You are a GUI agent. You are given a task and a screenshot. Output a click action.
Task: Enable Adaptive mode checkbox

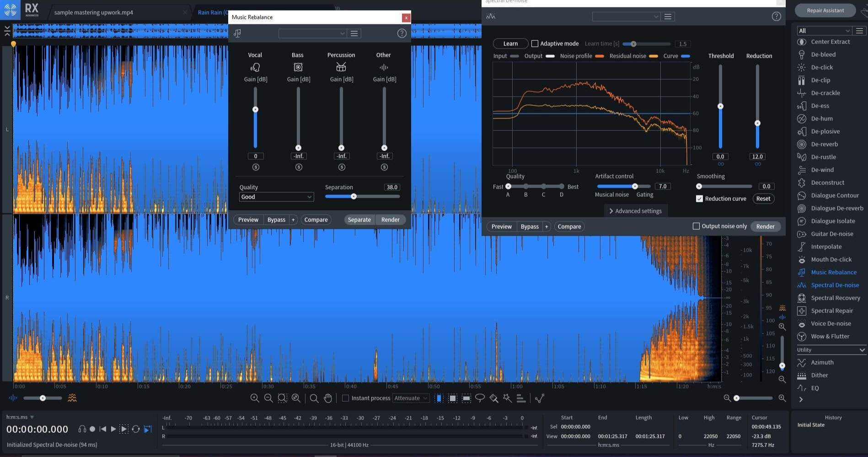click(x=535, y=44)
